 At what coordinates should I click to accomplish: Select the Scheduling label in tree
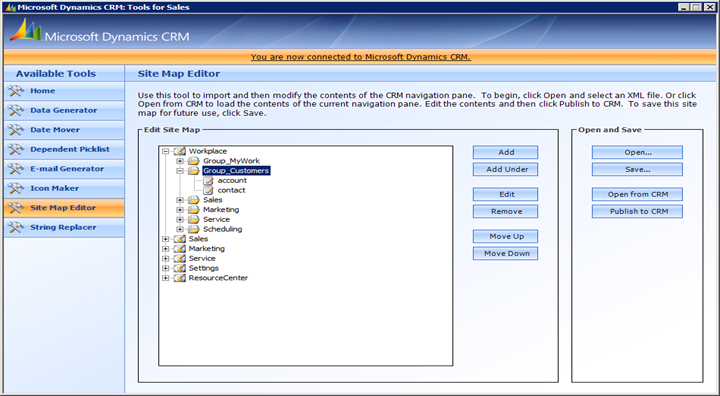223,229
